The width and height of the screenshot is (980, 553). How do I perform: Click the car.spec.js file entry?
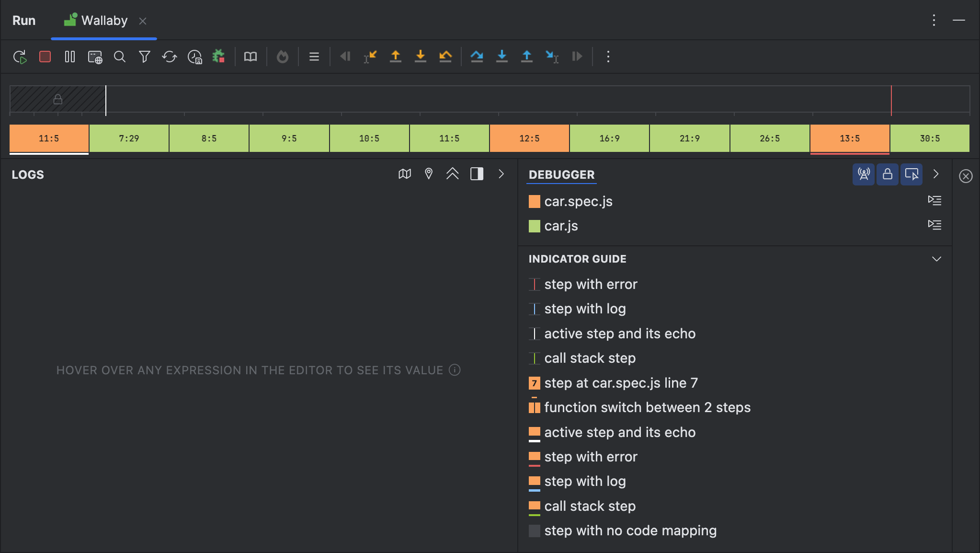click(570, 202)
